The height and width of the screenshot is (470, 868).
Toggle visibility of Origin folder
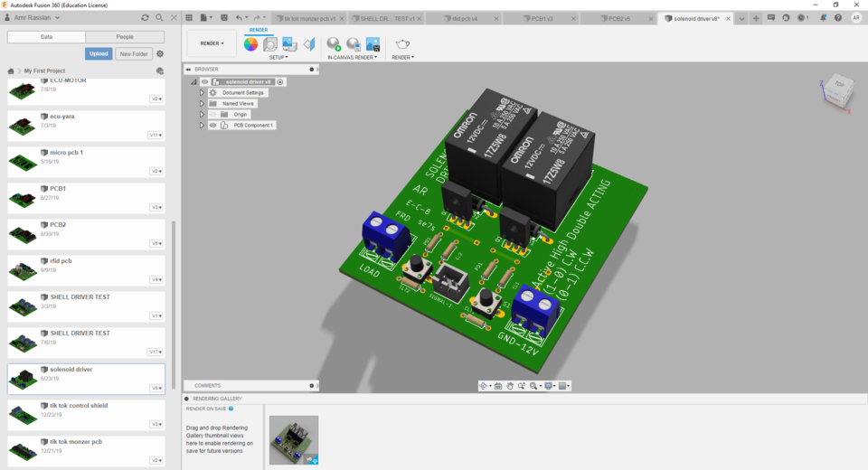212,115
